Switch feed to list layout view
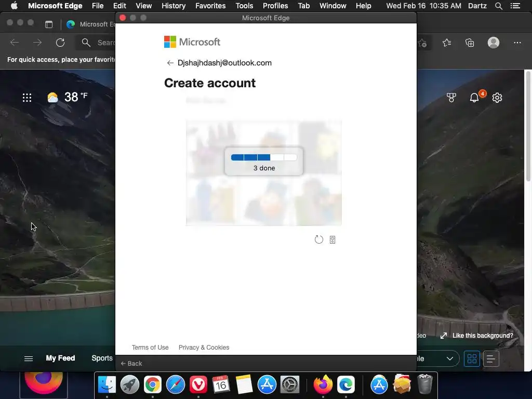Image resolution: width=532 pixels, height=399 pixels. (x=490, y=358)
